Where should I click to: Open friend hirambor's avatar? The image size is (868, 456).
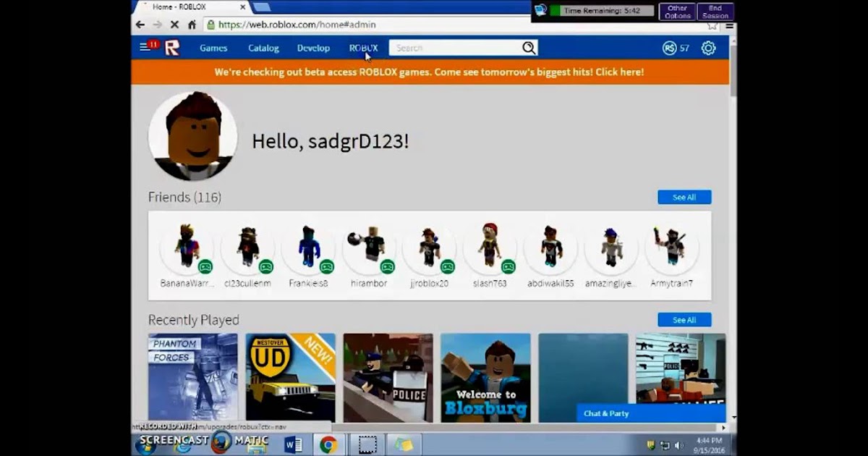(x=369, y=247)
